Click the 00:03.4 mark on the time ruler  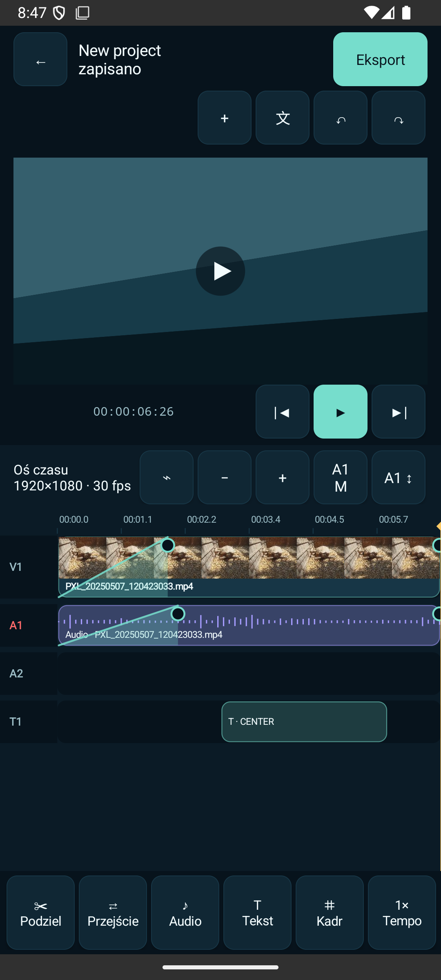(x=265, y=519)
